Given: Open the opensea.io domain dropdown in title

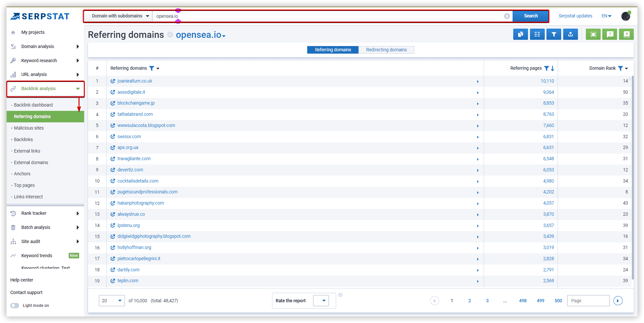Looking at the screenshot, I should [201, 35].
